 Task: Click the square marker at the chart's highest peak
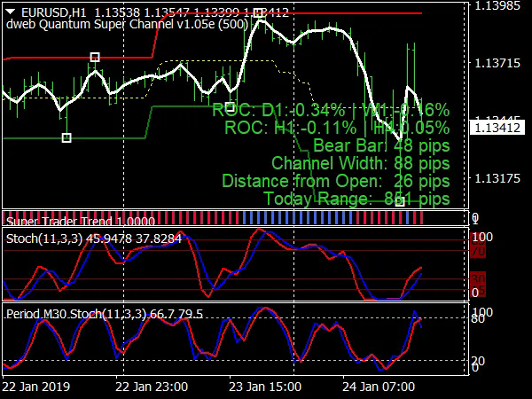tap(258, 14)
